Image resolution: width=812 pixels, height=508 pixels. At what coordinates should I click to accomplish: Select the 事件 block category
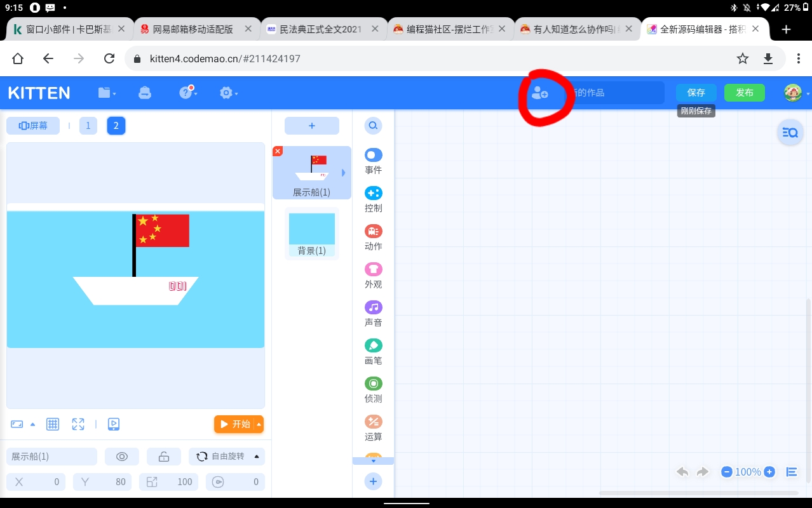click(x=374, y=161)
